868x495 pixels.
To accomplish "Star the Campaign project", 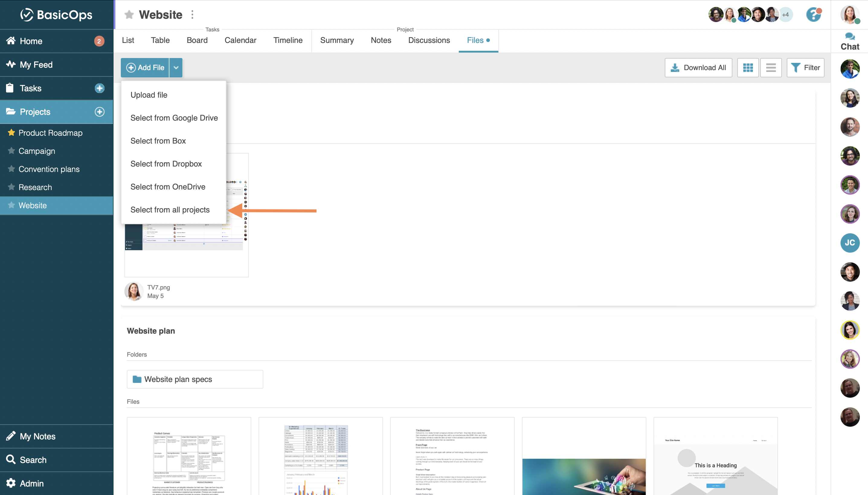I will (x=11, y=150).
